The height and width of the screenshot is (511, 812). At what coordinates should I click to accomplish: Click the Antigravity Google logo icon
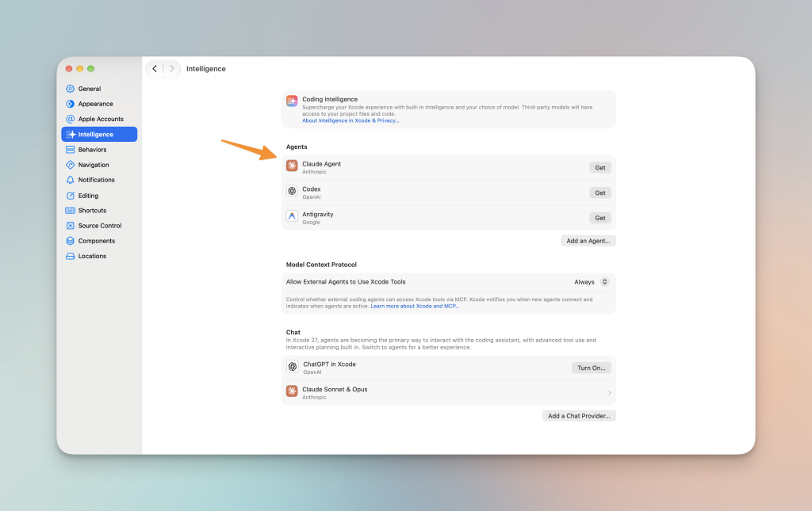292,216
